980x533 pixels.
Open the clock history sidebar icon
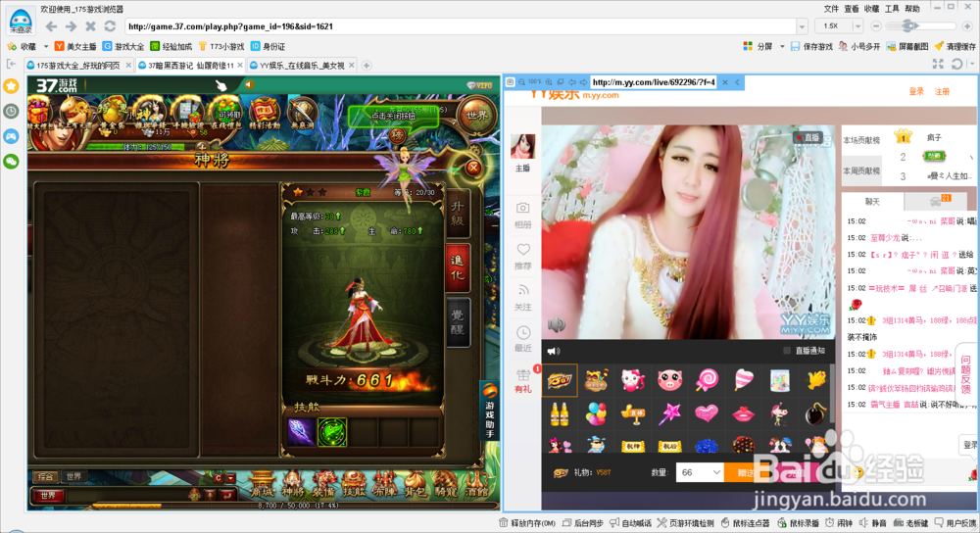(11, 112)
